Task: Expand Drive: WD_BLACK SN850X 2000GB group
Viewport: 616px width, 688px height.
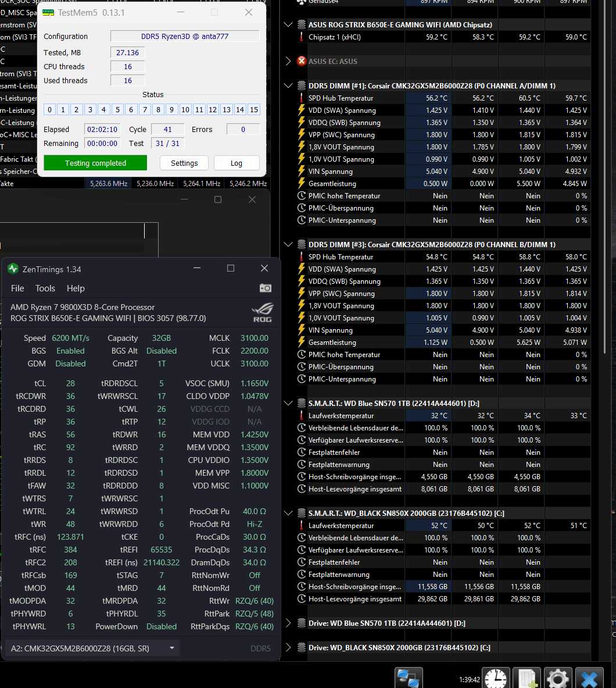Action: click(288, 647)
